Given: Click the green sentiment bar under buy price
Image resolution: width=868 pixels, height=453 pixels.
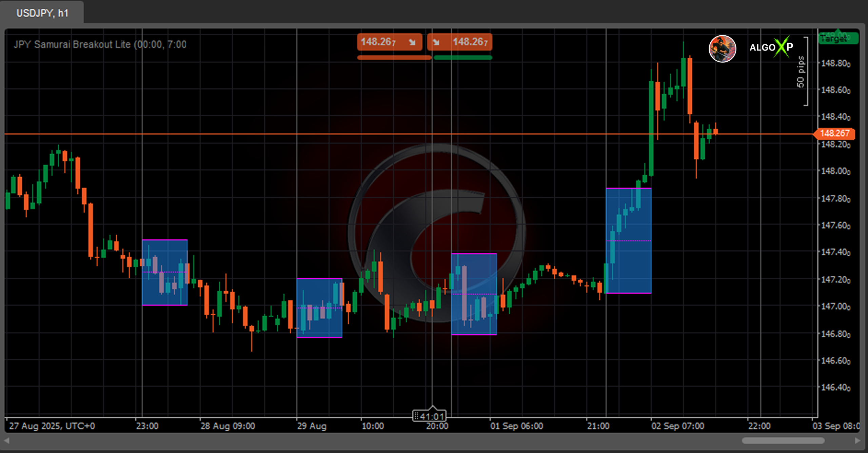Looking at the screenshot, I should (463, 58).
